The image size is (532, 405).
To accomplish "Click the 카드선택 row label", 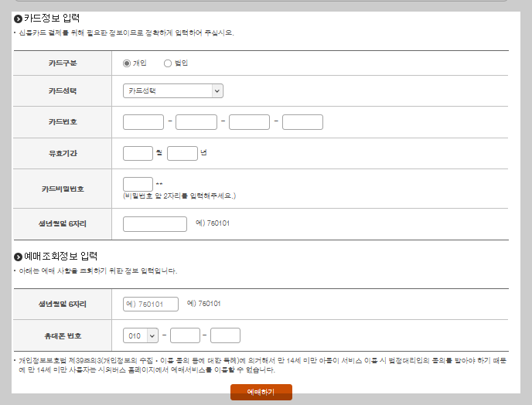I will pyautogui.click(x=63, y=91).
